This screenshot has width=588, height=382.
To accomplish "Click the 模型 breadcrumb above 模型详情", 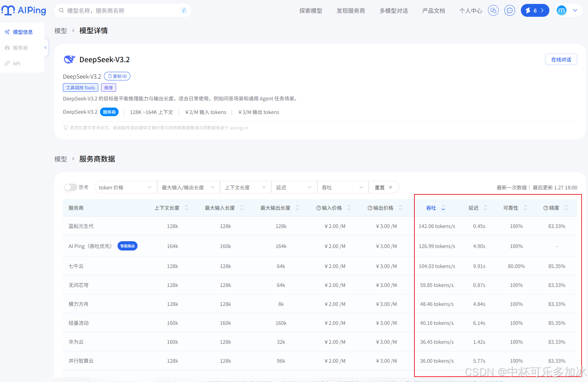I will [61, 31].
